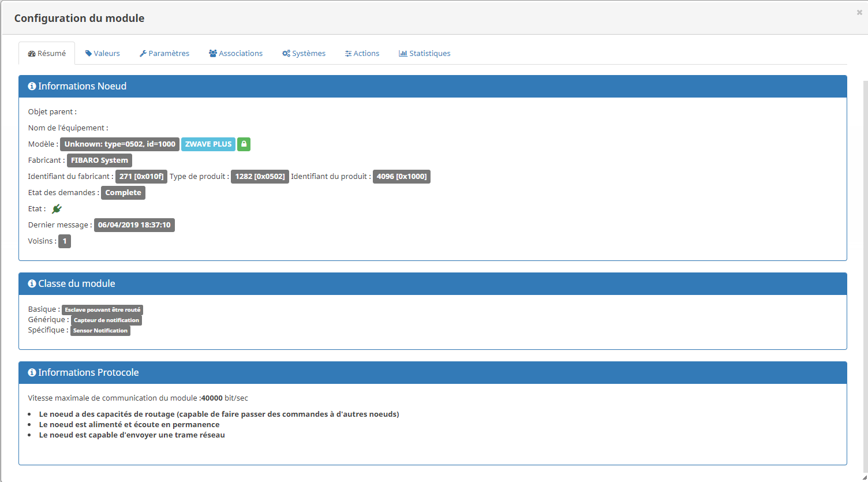Click the Complete request status badge
The height and width of the screenshot is (482, 868).
123,193
